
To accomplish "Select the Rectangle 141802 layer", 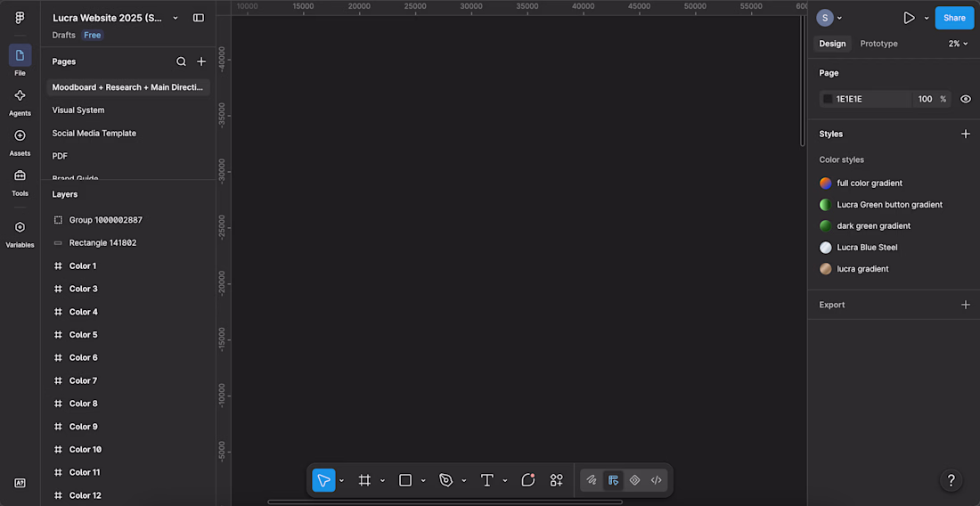I will click(x=128, y=242).
